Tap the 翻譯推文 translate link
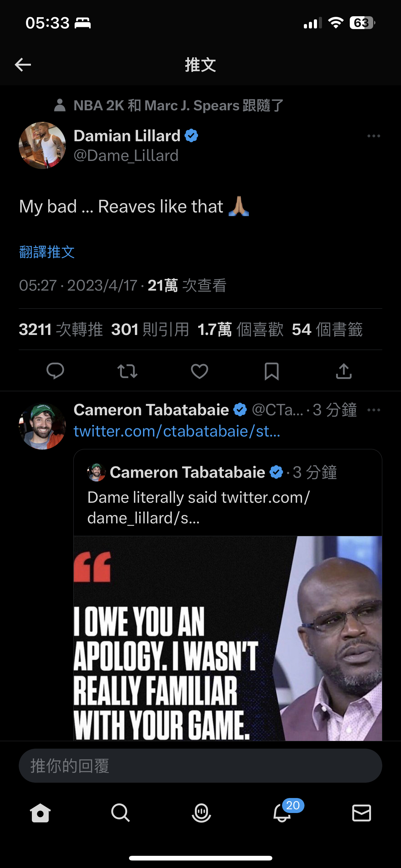The height and width of the screenshot is (868, 401). 47,252
